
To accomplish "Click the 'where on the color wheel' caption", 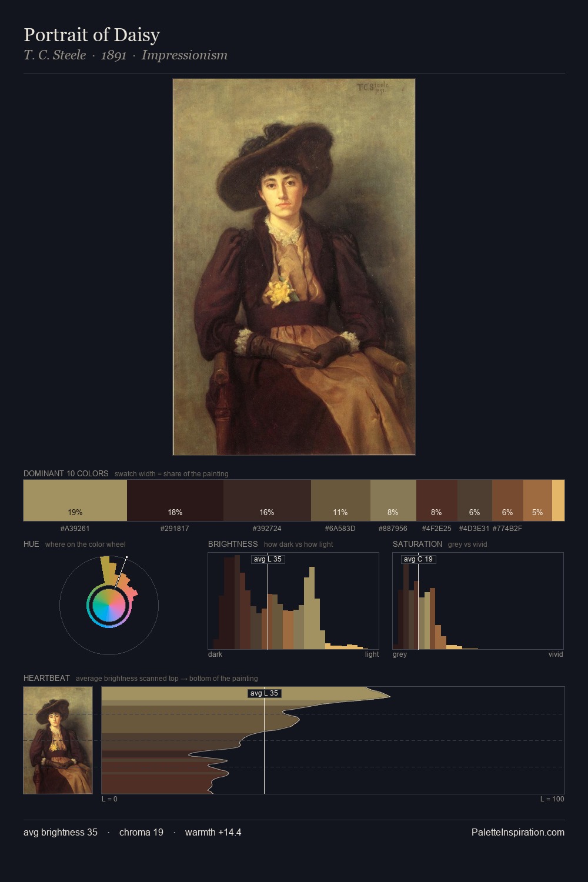I will click(85, 544).
